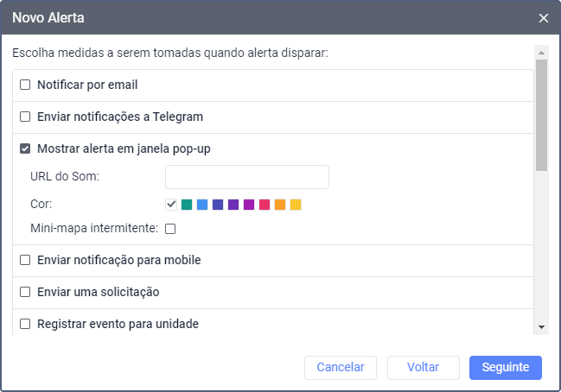This screenshot has height=392, width=561.
Task: Toggle Mini-mapa intermitente checkbox
Action: [170, 229]
